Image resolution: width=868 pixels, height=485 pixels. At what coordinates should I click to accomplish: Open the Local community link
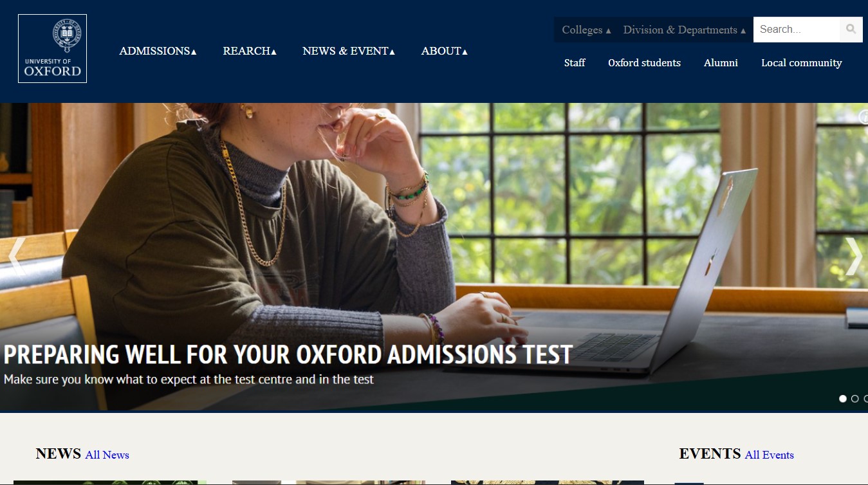pos(802,63)
